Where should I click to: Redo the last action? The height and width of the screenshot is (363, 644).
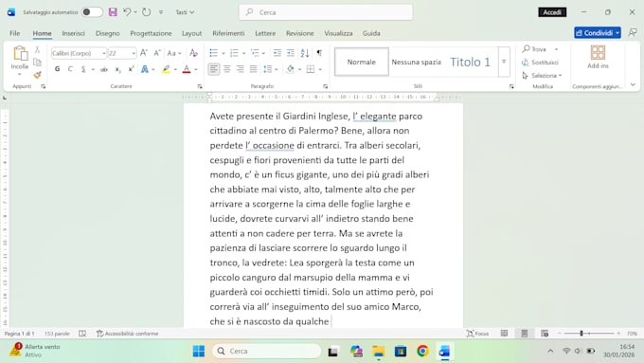tap(146, 12)
